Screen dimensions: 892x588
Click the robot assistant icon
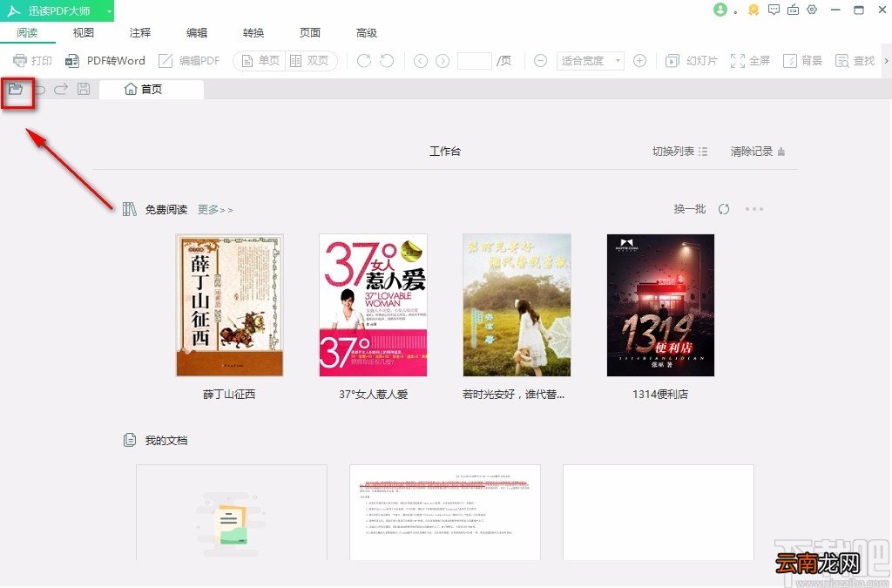(793, 10)
